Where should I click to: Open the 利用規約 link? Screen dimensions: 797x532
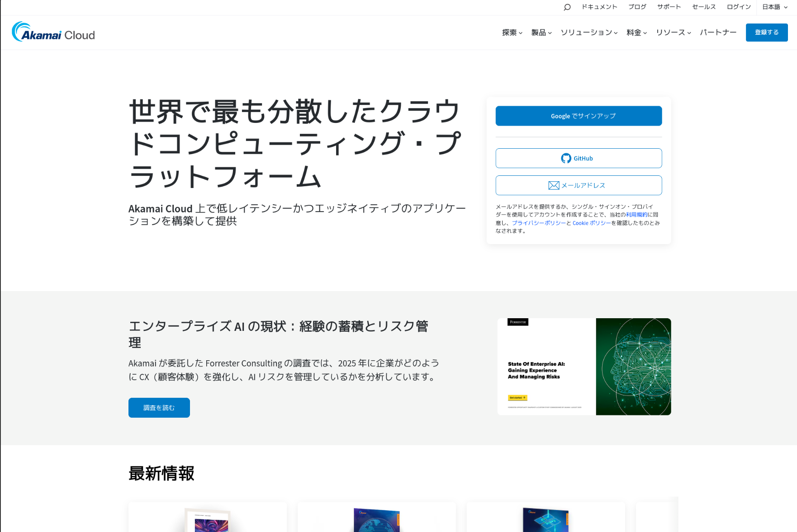(636, 215)
